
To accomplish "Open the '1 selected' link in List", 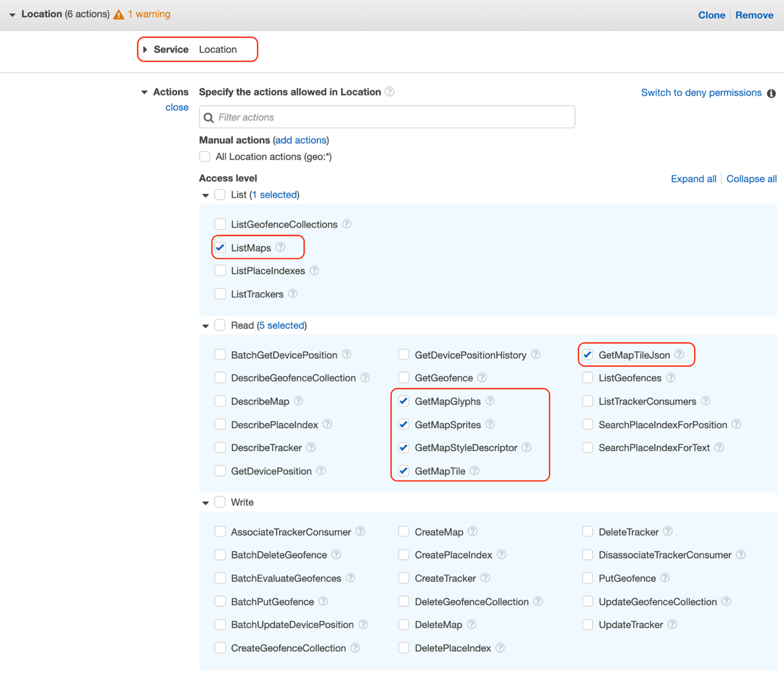I will pos(275,195).
